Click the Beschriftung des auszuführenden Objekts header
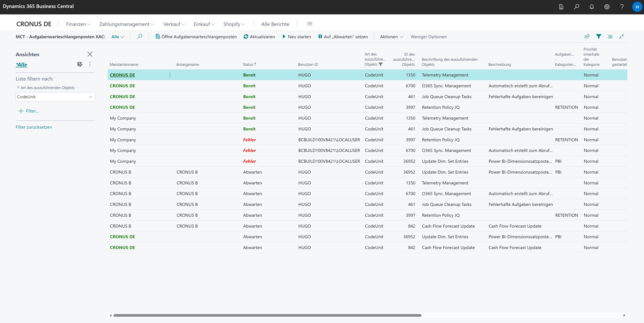This screenshot has width=644, height=323. (449, 62)
